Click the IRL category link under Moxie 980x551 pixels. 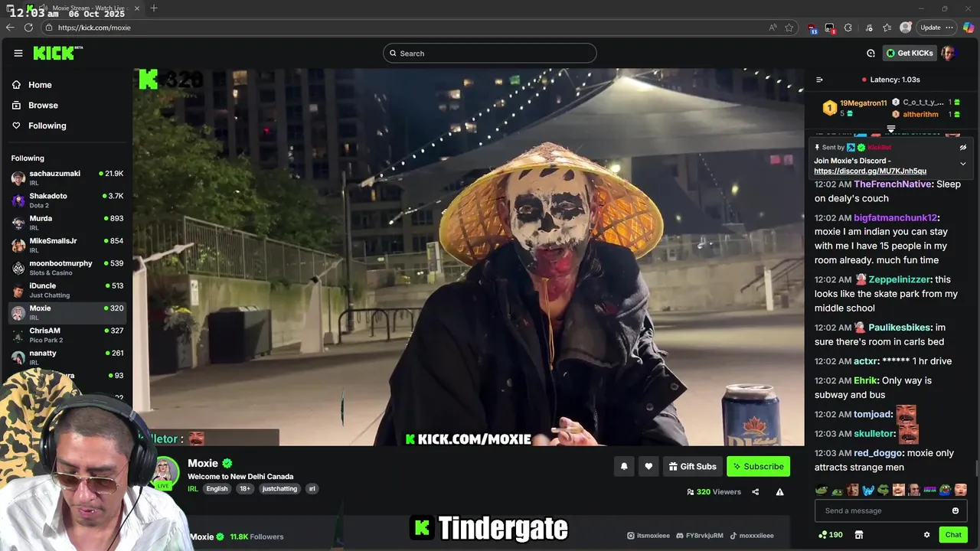point(193,489)
